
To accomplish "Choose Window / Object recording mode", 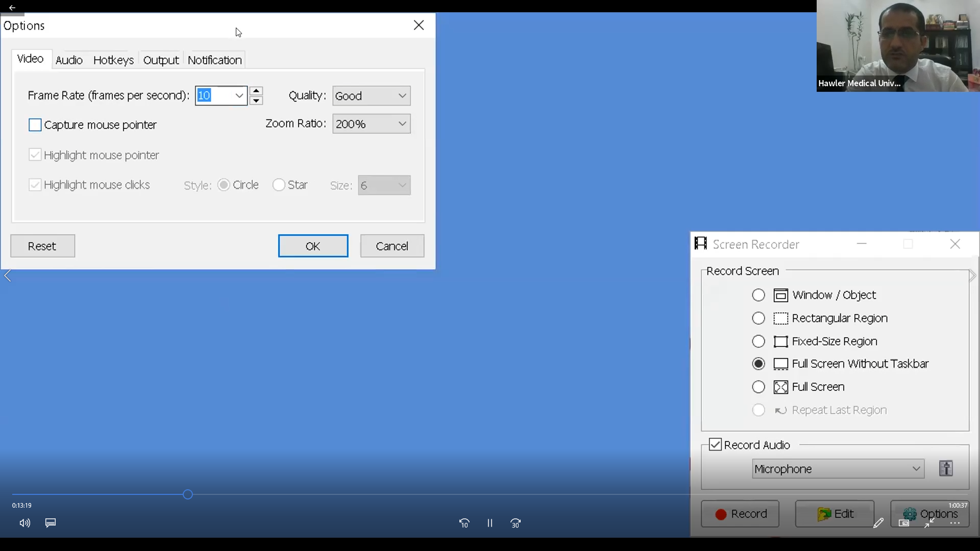I will click(x=758, y=295).
